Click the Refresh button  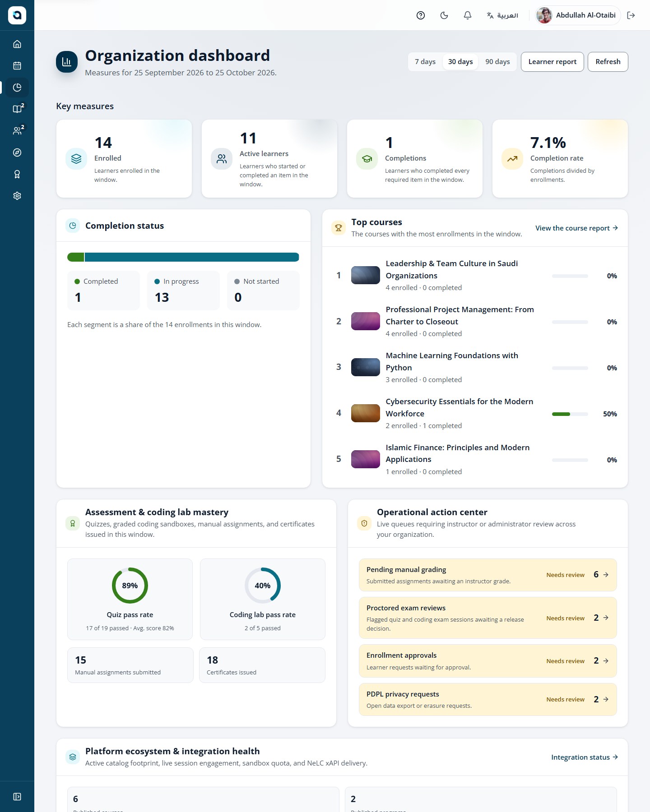pos(608,62)
